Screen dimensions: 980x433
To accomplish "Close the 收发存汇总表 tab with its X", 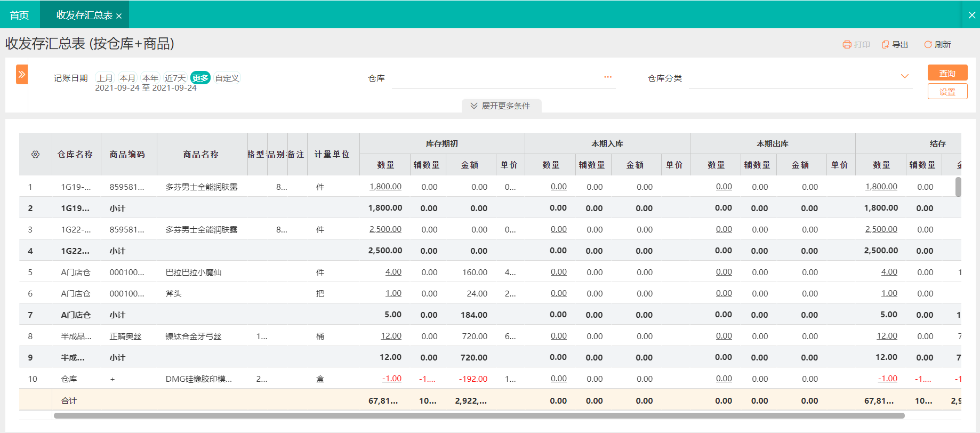I will tap(119, 16).
